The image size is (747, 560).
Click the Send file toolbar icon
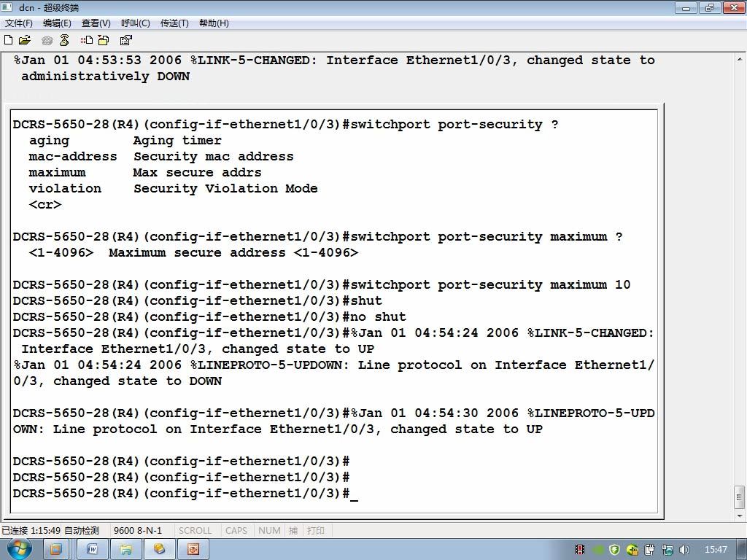click(87, 40)
